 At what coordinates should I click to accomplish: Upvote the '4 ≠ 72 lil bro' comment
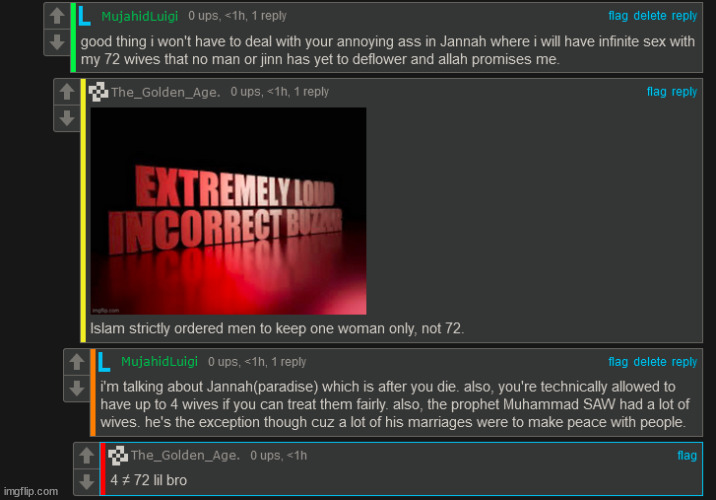[x=87, y=456]
